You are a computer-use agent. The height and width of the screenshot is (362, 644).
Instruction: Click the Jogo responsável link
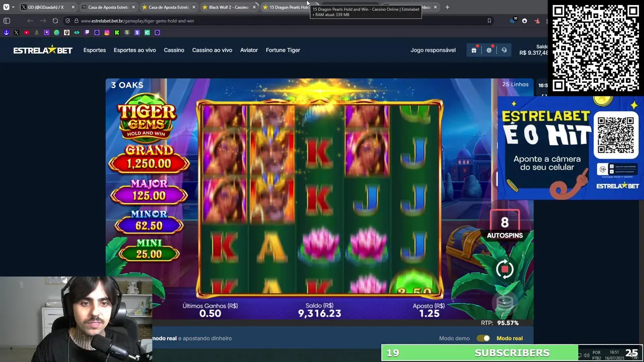[x=433, y=50]
